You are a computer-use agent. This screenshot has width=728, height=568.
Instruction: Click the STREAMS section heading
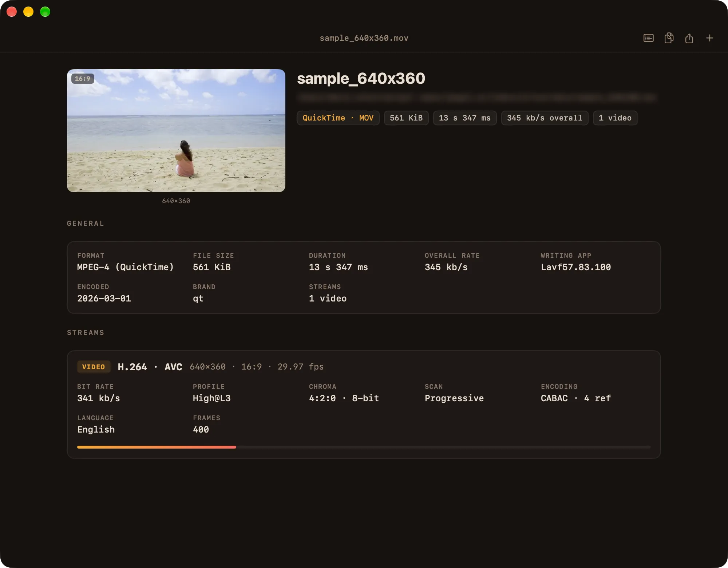[x=86, y=332]
